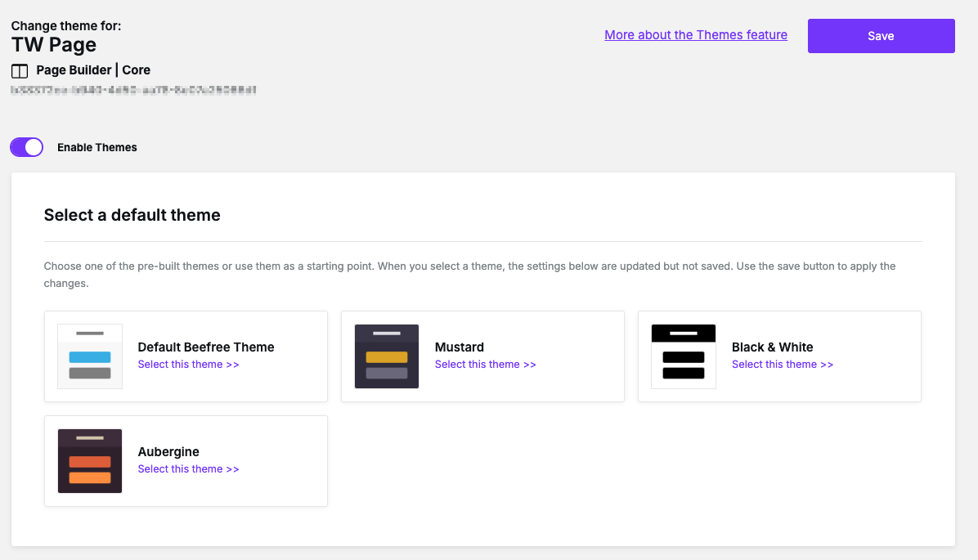
Task: Click the TW Page heading
Action: tap(54, 45)
